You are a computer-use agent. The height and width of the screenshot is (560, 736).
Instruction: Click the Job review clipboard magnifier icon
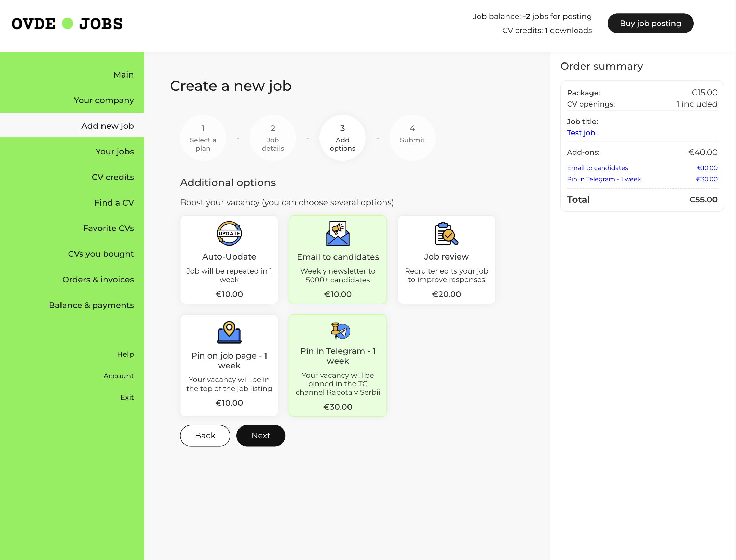click(x=446, y=234)
